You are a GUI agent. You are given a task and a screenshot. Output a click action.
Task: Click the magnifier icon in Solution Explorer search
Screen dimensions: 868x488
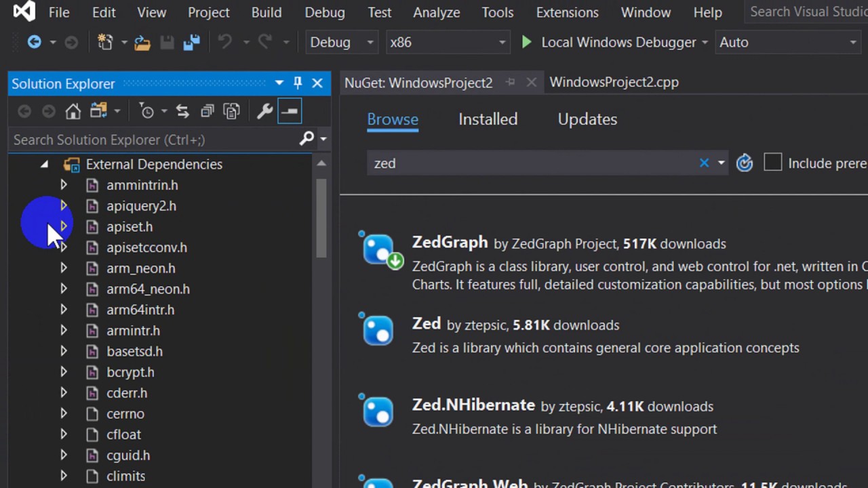307,139
